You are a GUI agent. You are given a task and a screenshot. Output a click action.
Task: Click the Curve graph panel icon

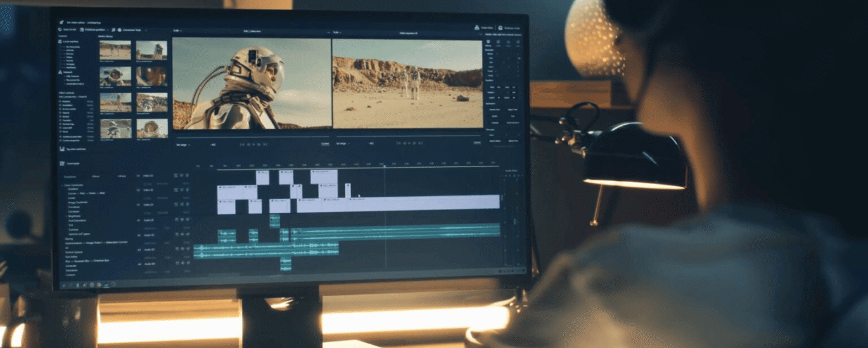[x=61, y=163]
